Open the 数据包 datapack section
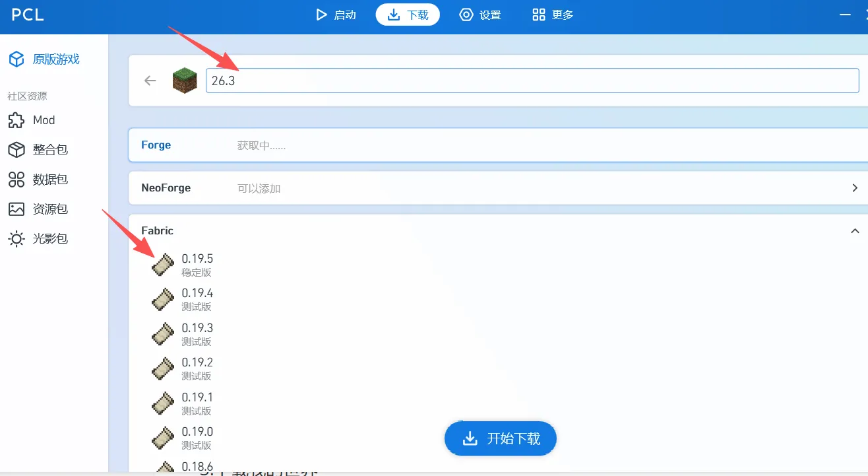The image size is (868, 476). click(38, 180)
